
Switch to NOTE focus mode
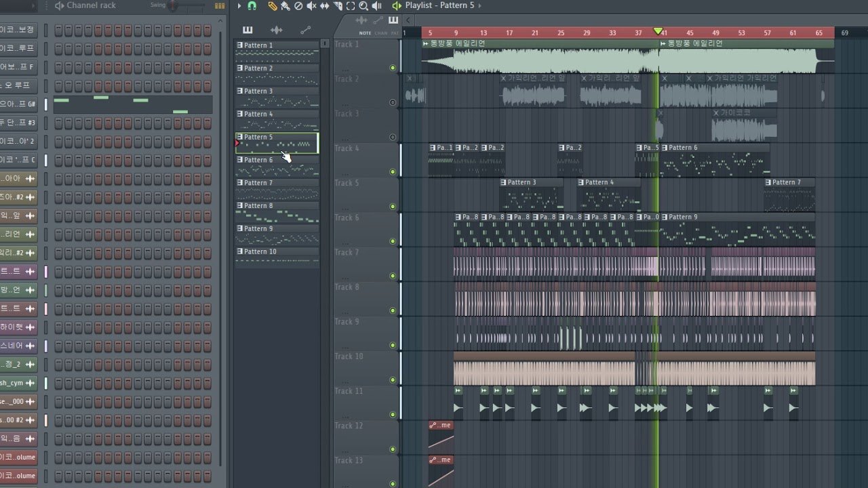[365, 33]
